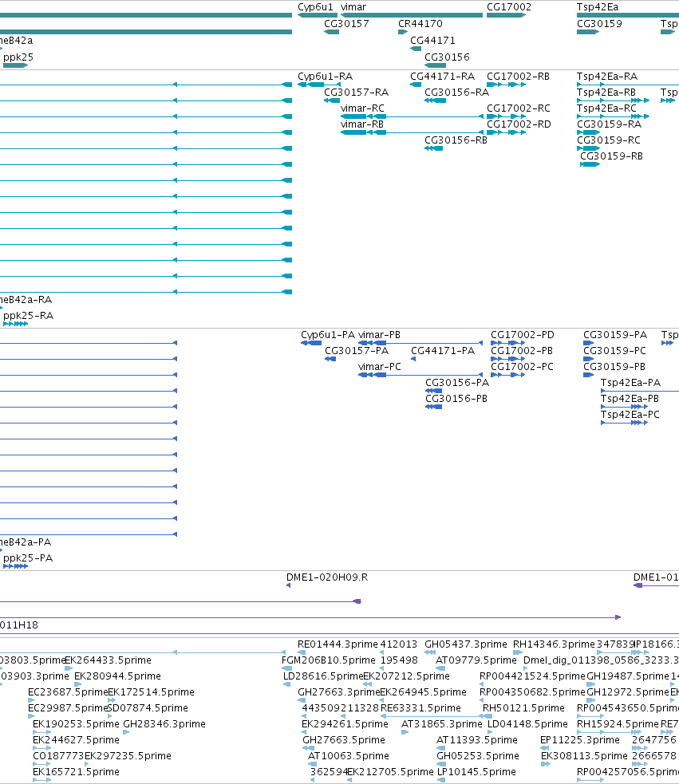Click transcript CG17002-RD label
The width and height of the screenshot is (679, 784).
519,124
